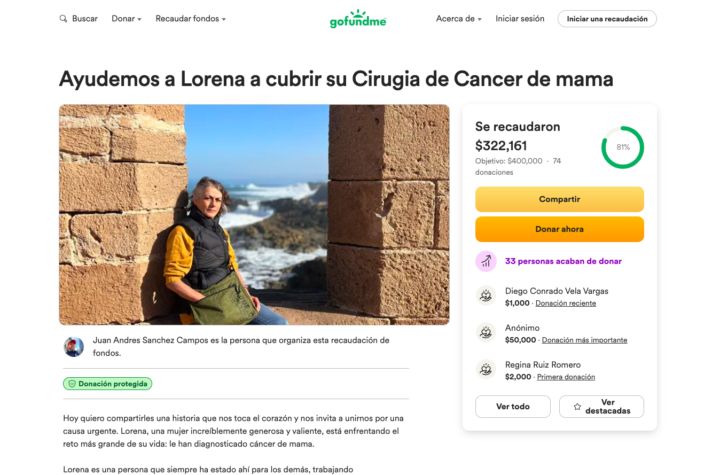Expand the Donar dropdown menu
The height and width of the screenshot is (475, 720).
(x=126, y=19)
